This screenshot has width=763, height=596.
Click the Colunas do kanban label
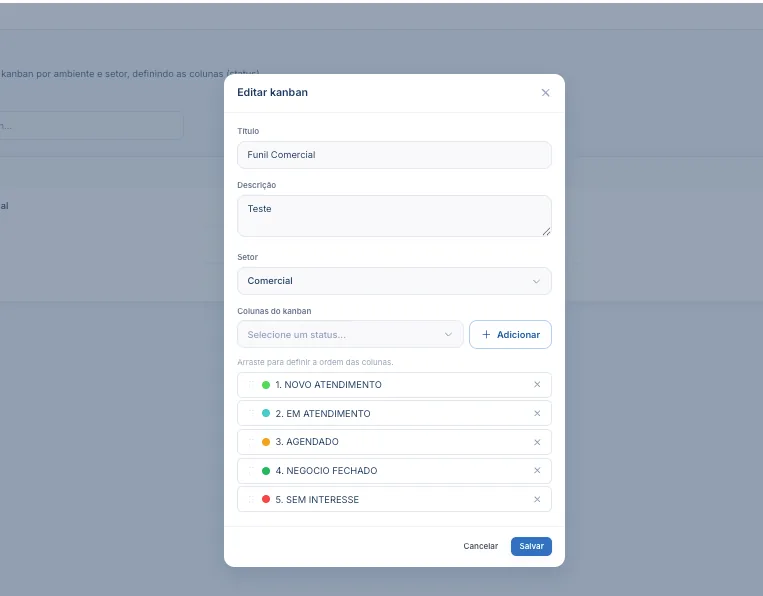pyautogui.click(x=274, y=311)
